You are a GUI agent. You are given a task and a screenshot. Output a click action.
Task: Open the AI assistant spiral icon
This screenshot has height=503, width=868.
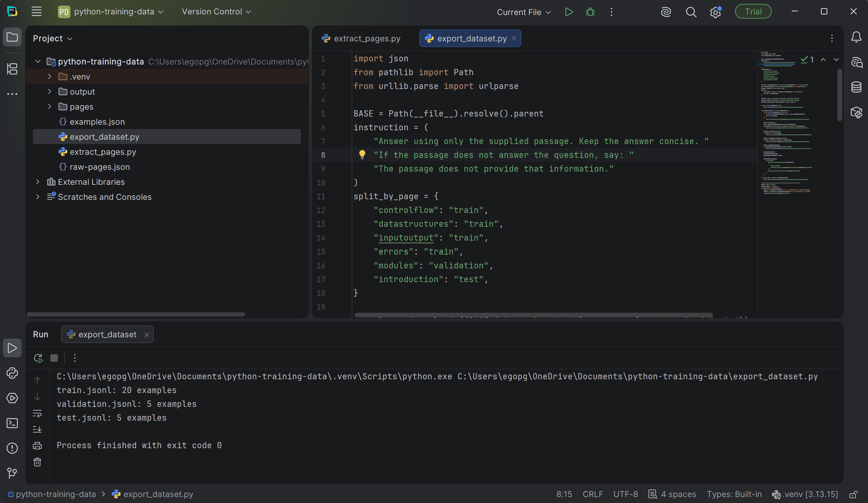[666, 12]
